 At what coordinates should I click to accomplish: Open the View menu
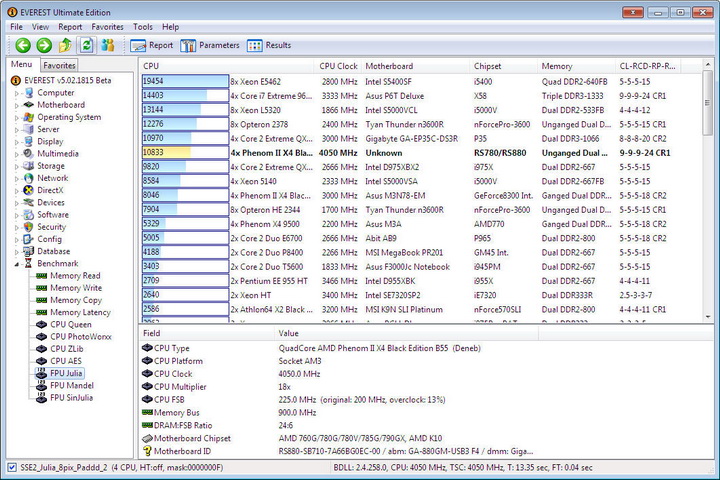click(x=40, y=27)
